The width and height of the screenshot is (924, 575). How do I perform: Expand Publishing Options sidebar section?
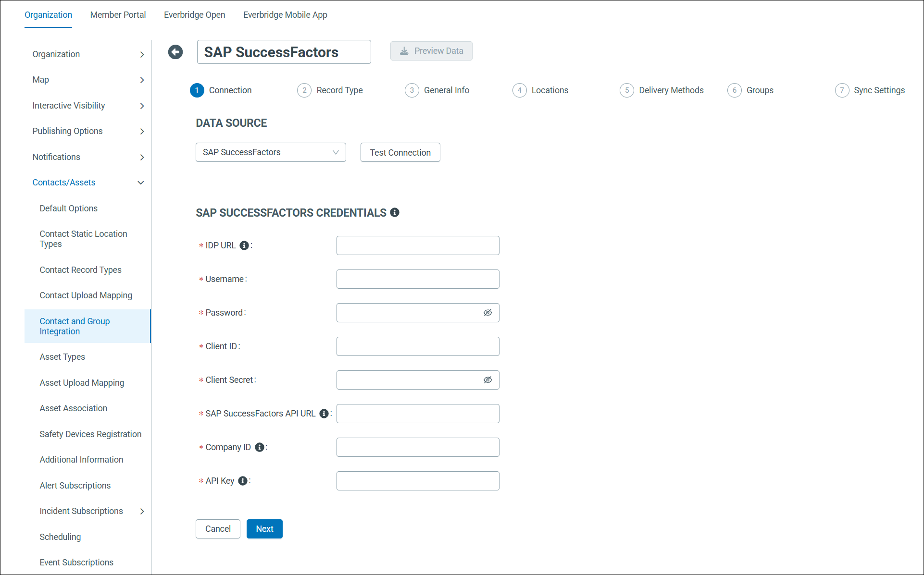pyautogui.click(x=142, y=131)
